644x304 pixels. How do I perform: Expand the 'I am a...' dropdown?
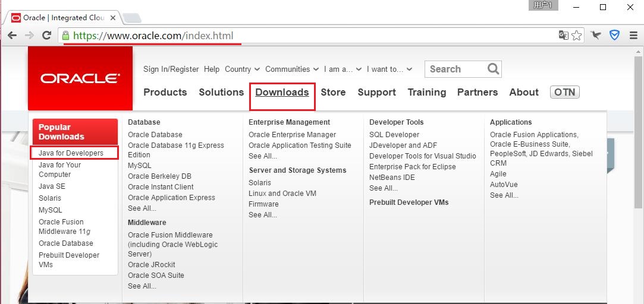click(x=343, y=69)
